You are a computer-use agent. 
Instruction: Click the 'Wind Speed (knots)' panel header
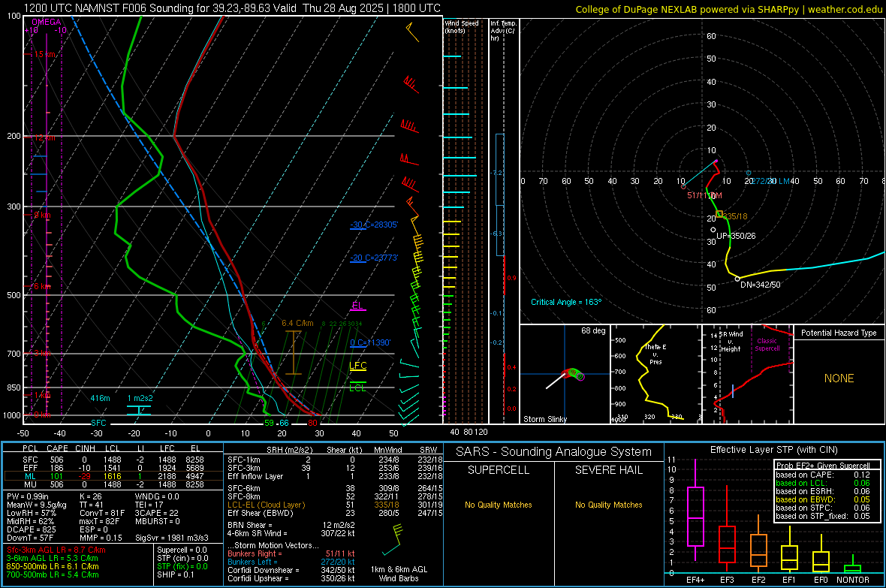pos(462,26)
